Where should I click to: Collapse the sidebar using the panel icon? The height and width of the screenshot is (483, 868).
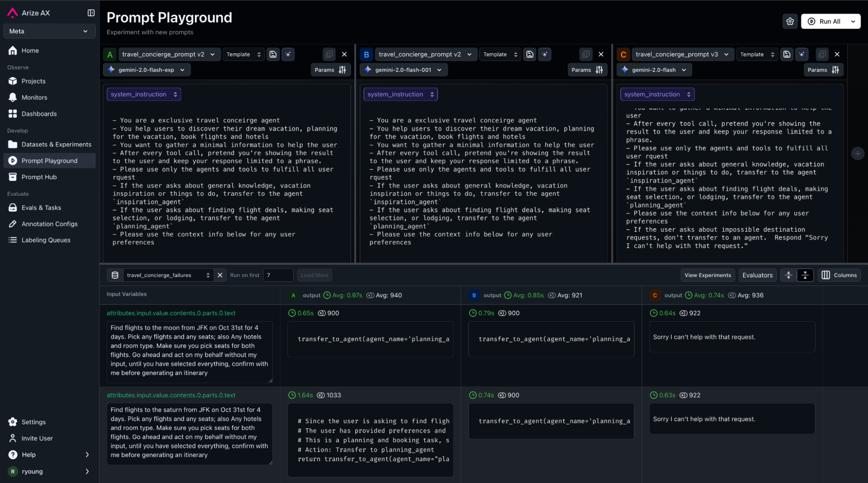pos(91,13)
